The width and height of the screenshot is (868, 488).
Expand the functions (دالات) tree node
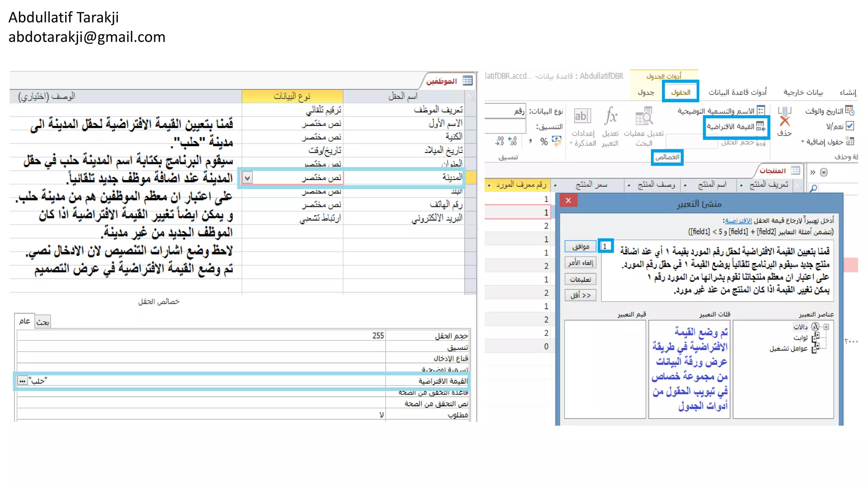click(x=826, y=327)
